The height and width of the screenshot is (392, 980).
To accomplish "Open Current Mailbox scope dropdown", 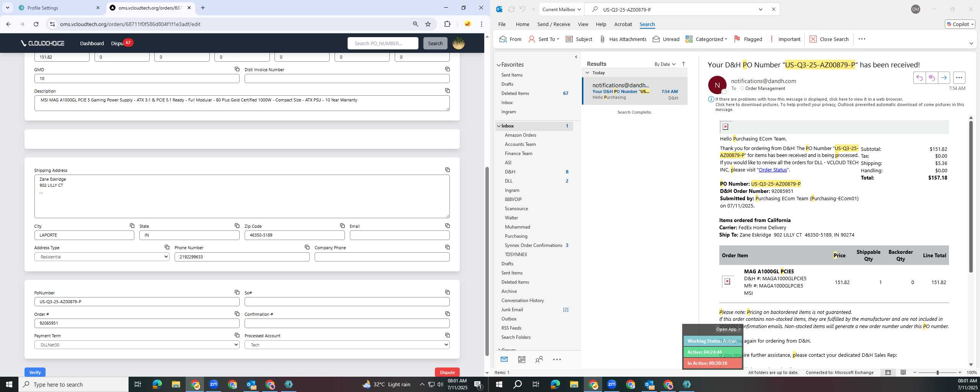I will pos(561,9).
